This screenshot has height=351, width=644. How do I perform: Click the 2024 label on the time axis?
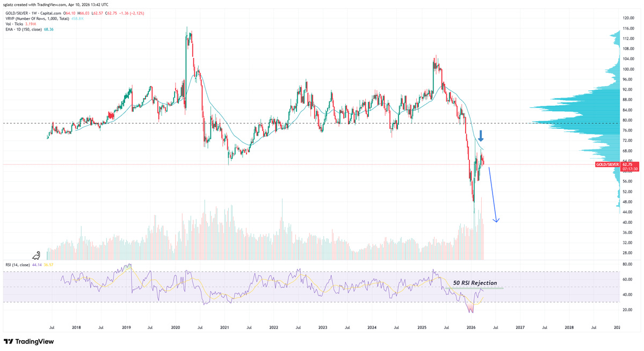tap(372, 327)
